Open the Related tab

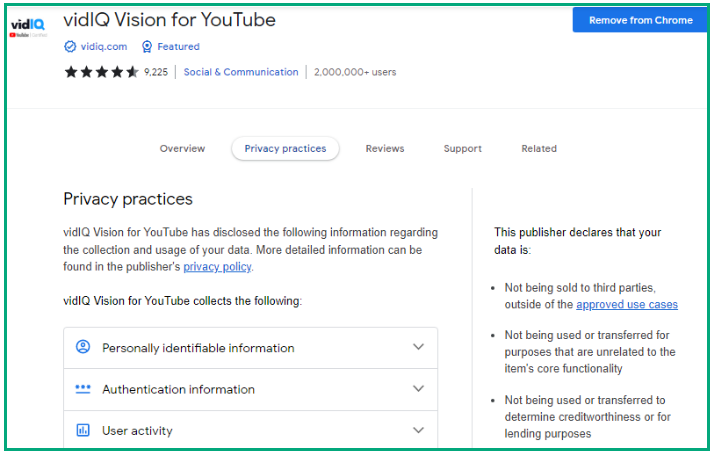(539, 149)
